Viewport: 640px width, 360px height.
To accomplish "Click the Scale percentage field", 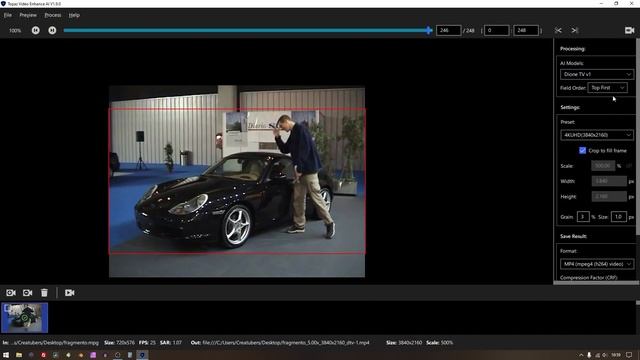I will [603, 166].
